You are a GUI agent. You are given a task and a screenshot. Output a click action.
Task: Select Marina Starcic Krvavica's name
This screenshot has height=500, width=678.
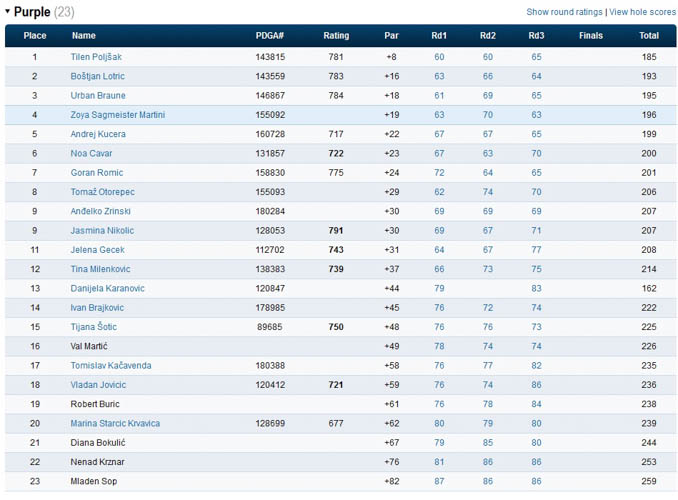[x=115, y=423]
